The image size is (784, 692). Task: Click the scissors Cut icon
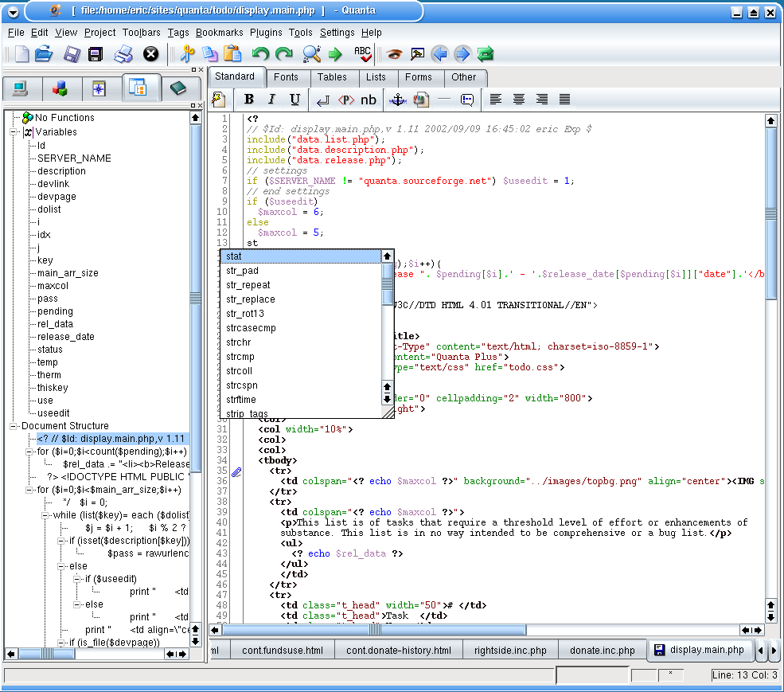(187, 54)
